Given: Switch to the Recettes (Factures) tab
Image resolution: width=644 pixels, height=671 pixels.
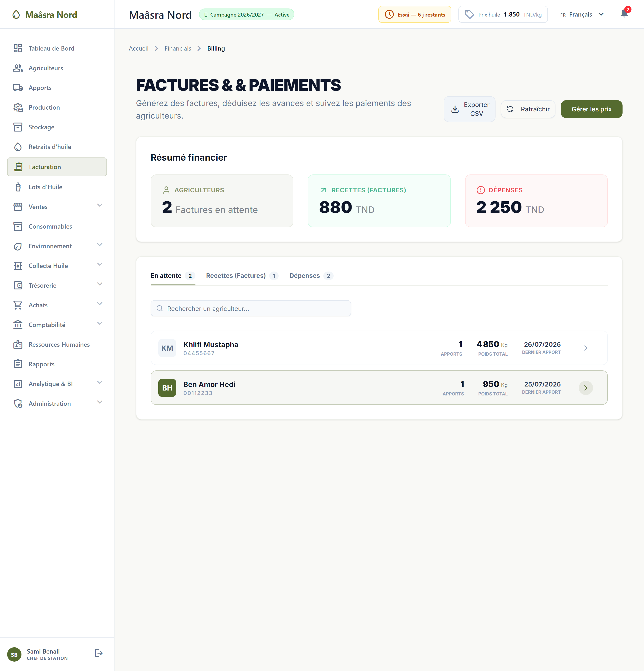Looking at the screenshot, I should [x=242, y=276].
